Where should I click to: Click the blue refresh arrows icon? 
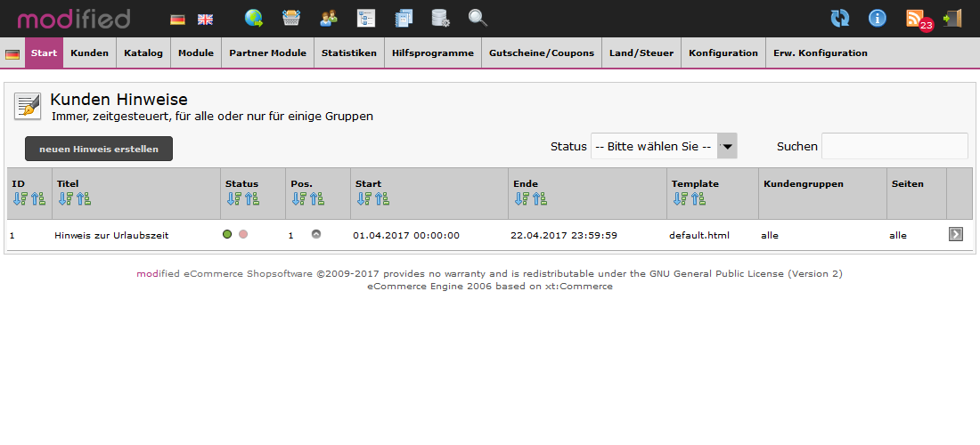[839, 18]
